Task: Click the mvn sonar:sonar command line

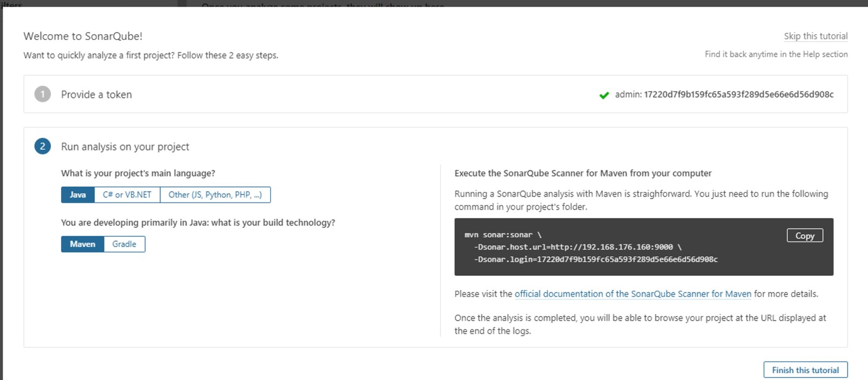Action: [x=503, y=235]
